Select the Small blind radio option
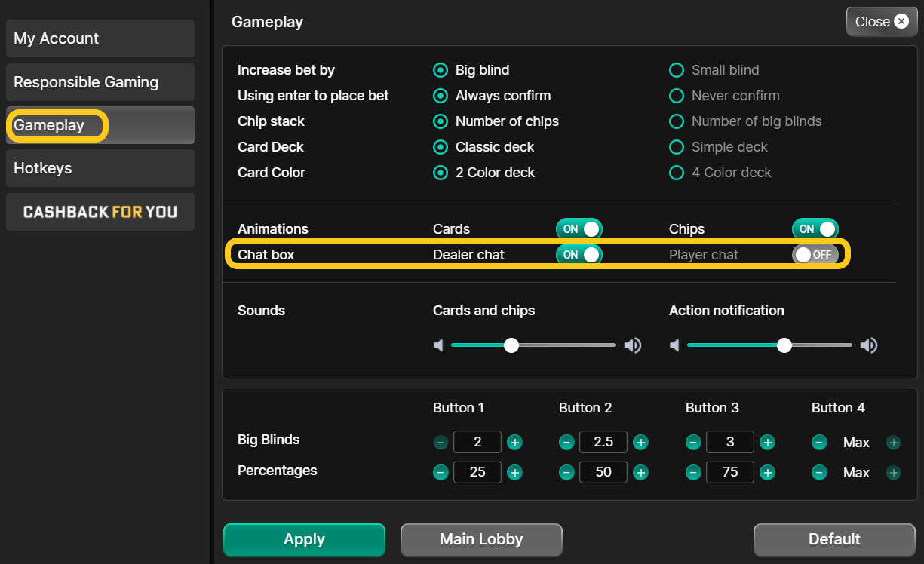 (x=714, y=70)
